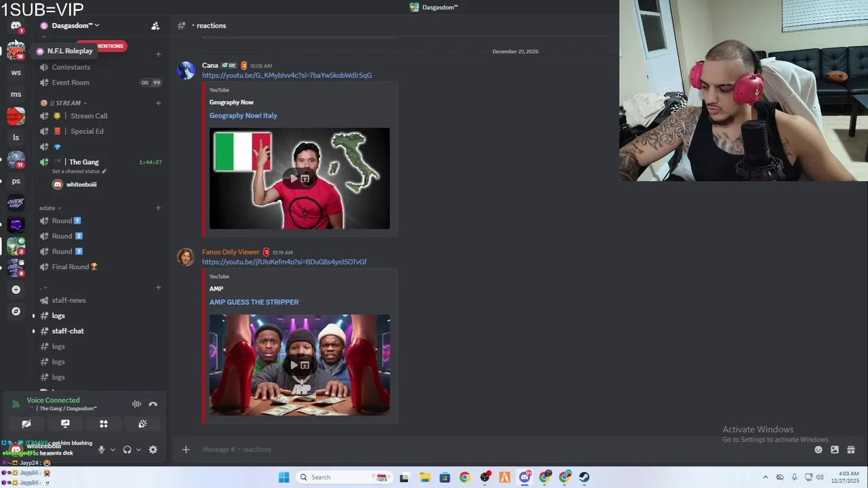The image size is (868, 488).
Task: Join the Event Room voice channel
Action: click(x=71, y=83)
